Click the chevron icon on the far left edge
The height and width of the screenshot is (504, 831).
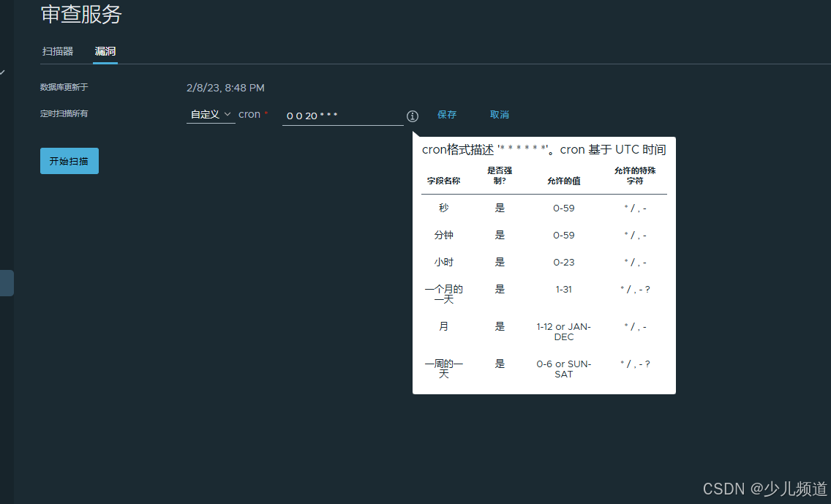pyautogui.click(x=4, y=72)
